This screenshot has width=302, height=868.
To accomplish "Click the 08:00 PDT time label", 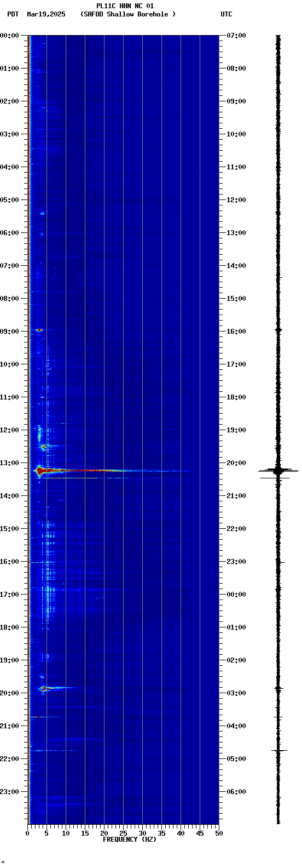I will coord(9,299).
